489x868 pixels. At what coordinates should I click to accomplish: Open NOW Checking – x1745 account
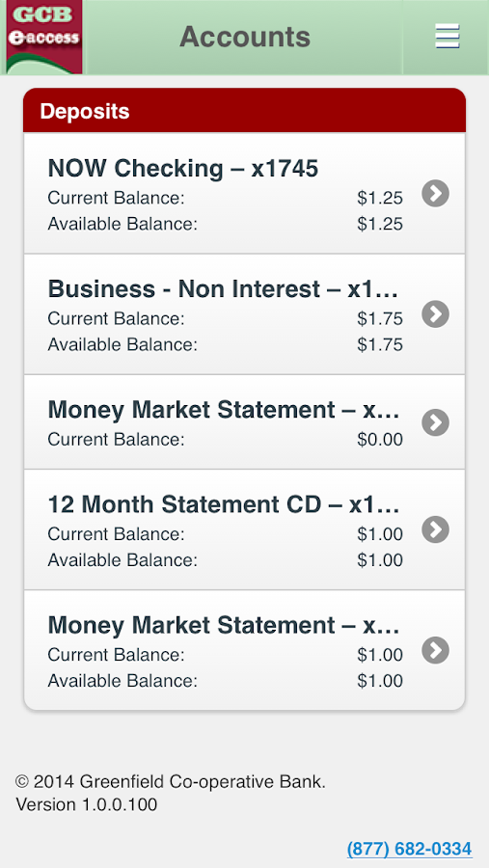pos(244,193)
